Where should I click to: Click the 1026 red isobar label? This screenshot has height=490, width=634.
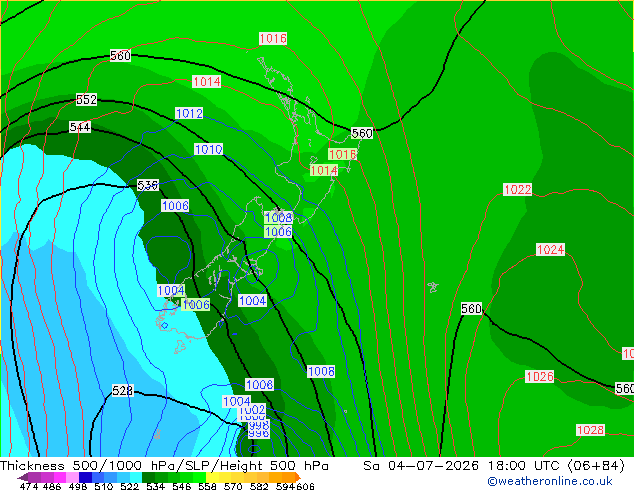click(539, 376)
